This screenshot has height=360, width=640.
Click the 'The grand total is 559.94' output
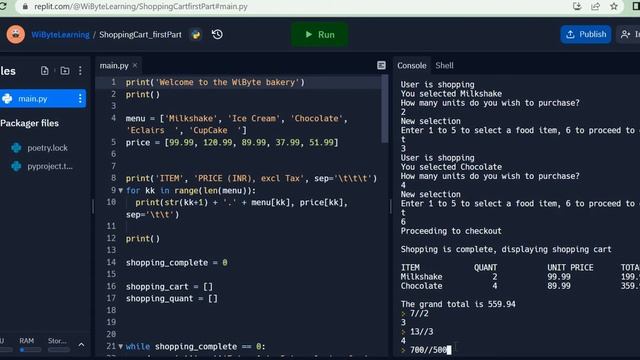pos(458,304)
